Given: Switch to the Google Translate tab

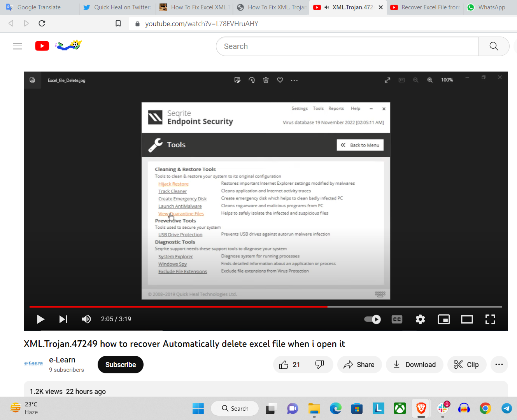Looking at the screenshot, I should pyautogui.click(x=39, y=7).
